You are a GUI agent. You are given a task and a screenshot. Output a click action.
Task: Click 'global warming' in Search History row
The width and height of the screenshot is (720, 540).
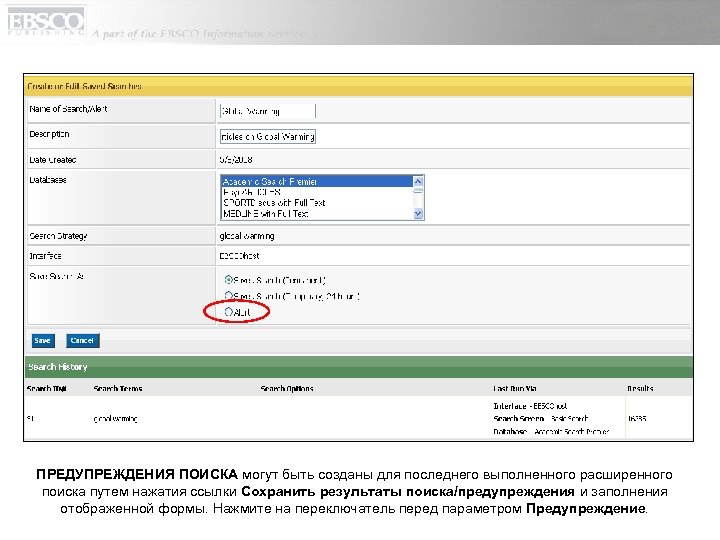click(x=115, y=419)
